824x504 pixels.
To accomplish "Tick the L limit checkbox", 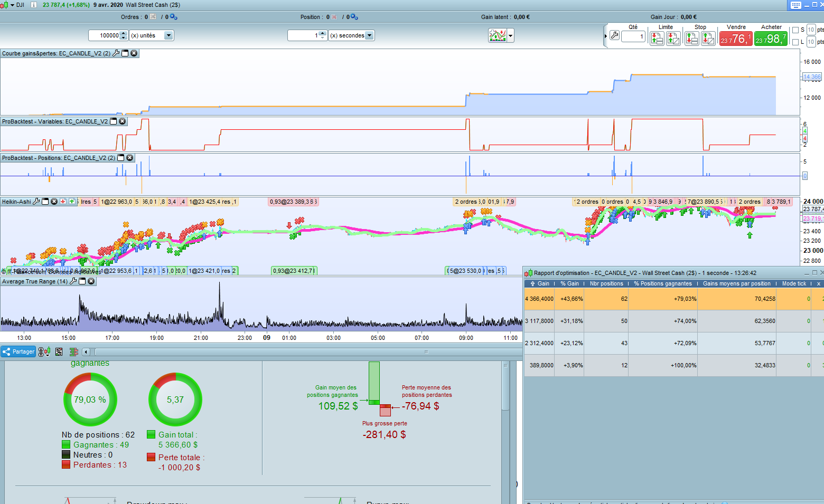I will click(x=795, y=42).
